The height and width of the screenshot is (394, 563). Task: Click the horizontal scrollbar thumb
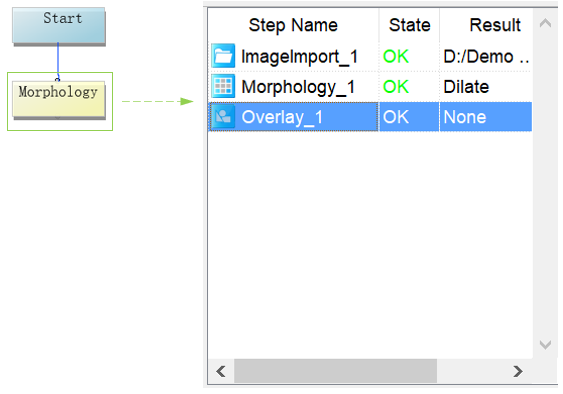click(335, 371)
